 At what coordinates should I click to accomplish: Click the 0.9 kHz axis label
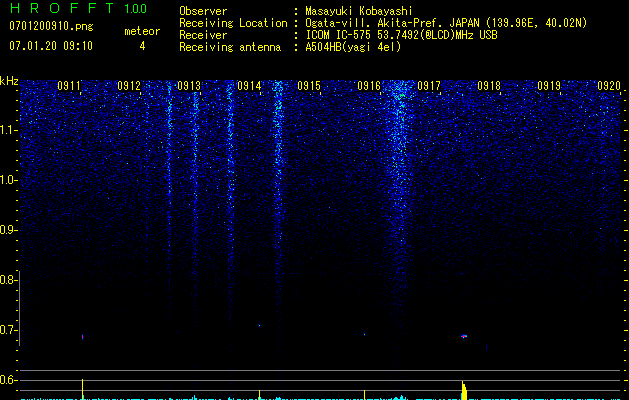point(8,230)
